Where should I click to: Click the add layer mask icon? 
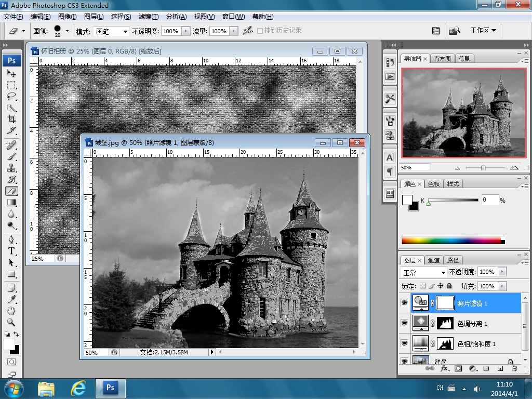458,368
